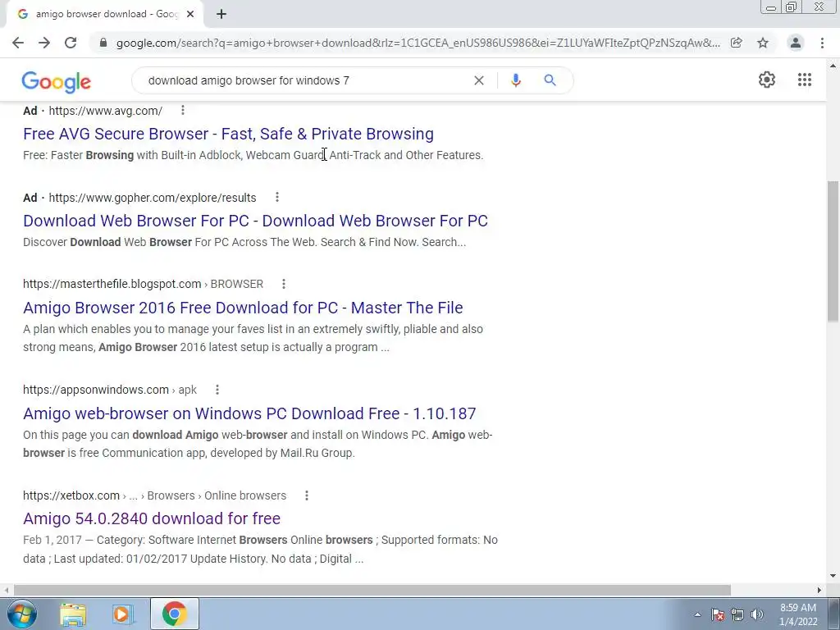View site security lock info
Screen dimensions: 840x630
click(103, 43)
